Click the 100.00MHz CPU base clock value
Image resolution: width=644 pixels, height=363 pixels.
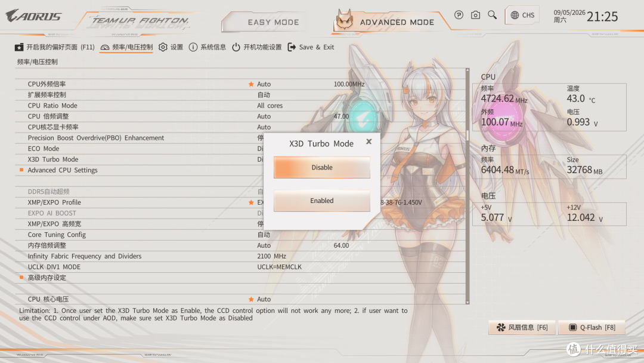[349, 84]
